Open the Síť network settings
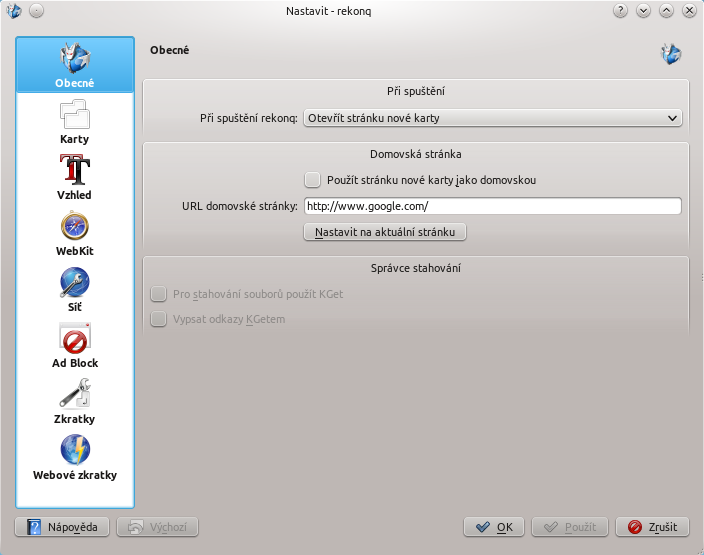Screen dimensions: 704x555 pyautogui.click(x=75, y=290)
